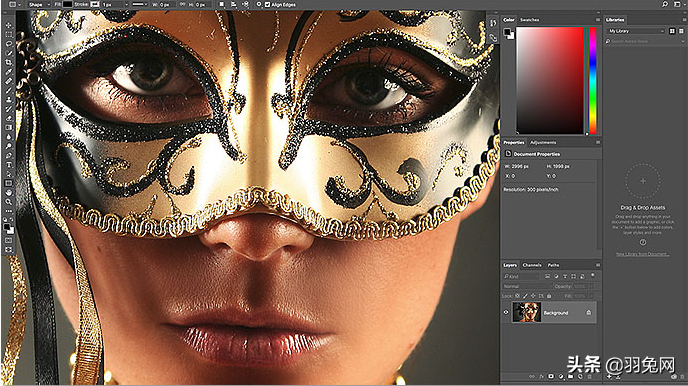Select the Gradient tool

(8, 127)
